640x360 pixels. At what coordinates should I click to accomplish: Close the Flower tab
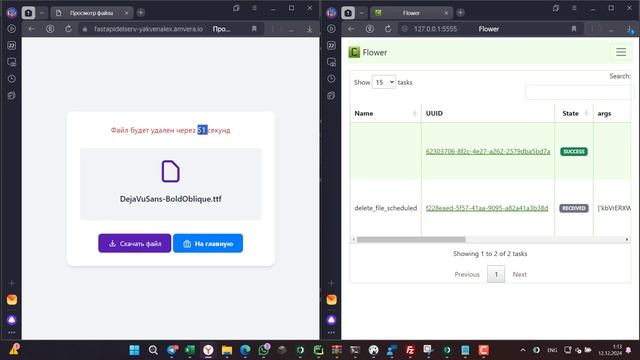(x=446, y=13)
